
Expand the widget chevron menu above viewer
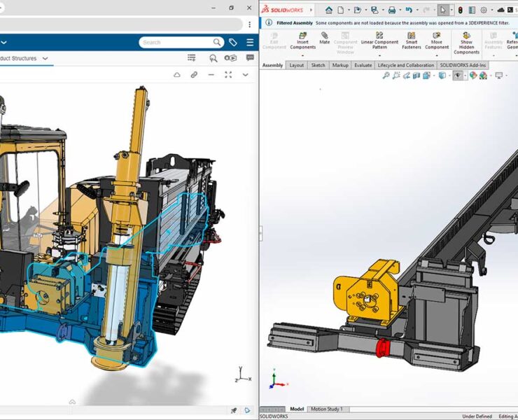(x=246, y=75)
